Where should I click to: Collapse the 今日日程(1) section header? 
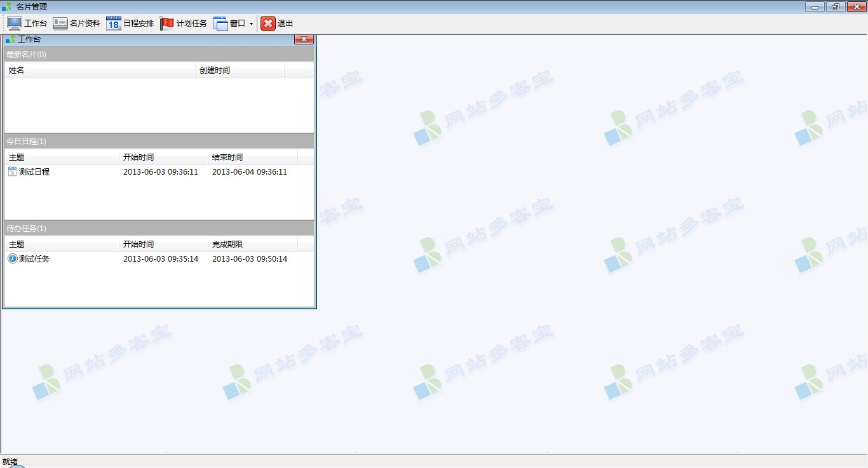(159, 141)
